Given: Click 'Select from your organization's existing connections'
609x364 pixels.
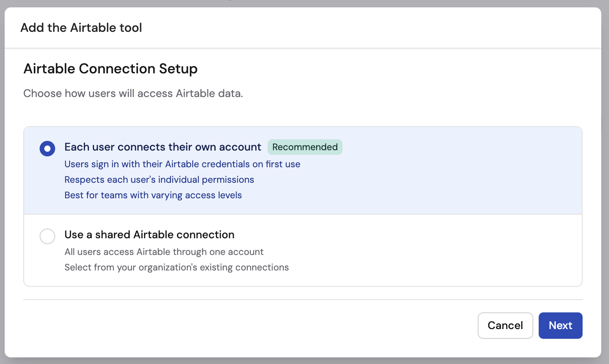Looking at the screenshot, I should pos(177,267).
